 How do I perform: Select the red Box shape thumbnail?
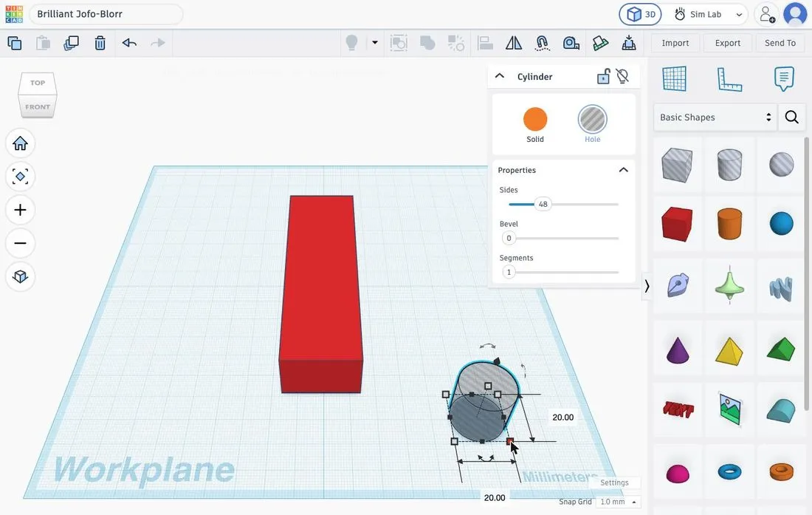coord(677,224)
